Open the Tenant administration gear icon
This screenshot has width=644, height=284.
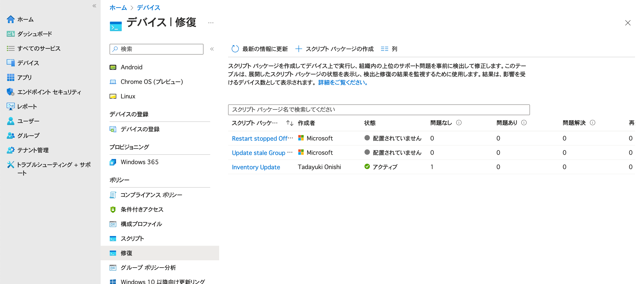pos(11,150)
